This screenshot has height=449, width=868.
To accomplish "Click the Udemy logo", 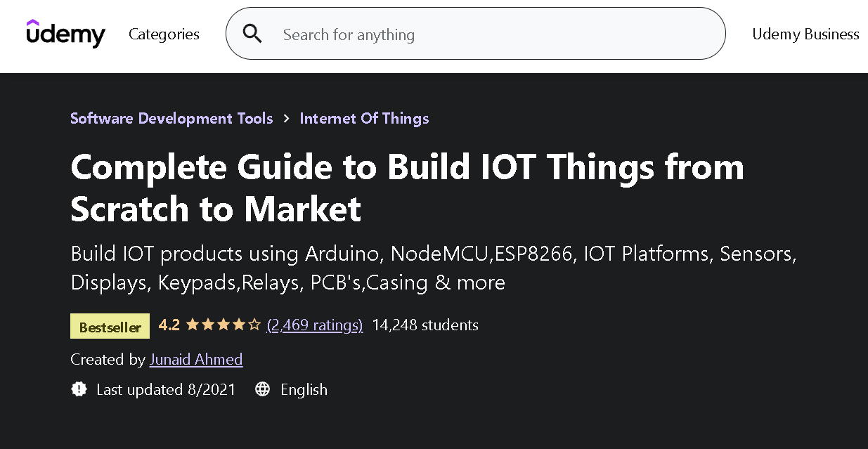I will pyautogui.click(x=65, y=34).
